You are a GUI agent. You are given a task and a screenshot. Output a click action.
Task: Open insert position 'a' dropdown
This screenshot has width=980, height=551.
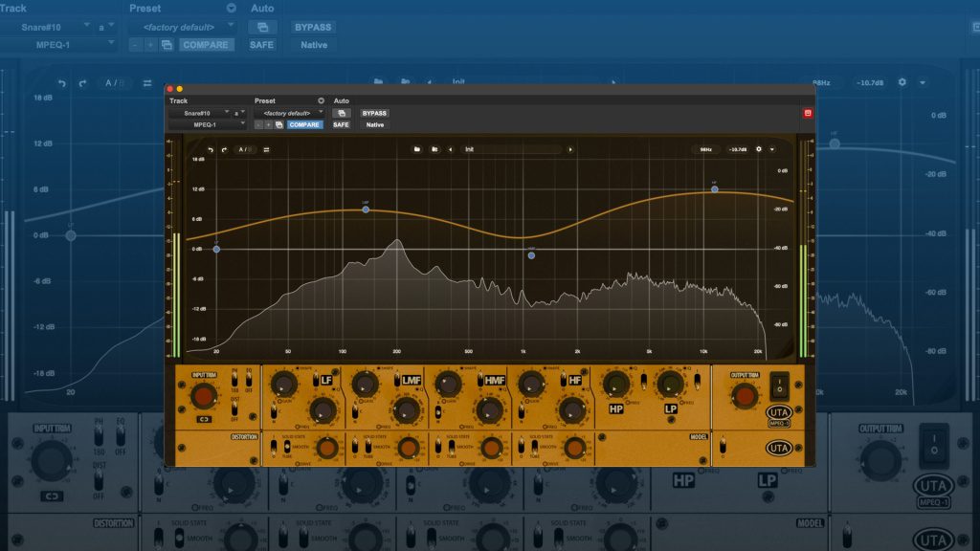click(x=239, y=113)
